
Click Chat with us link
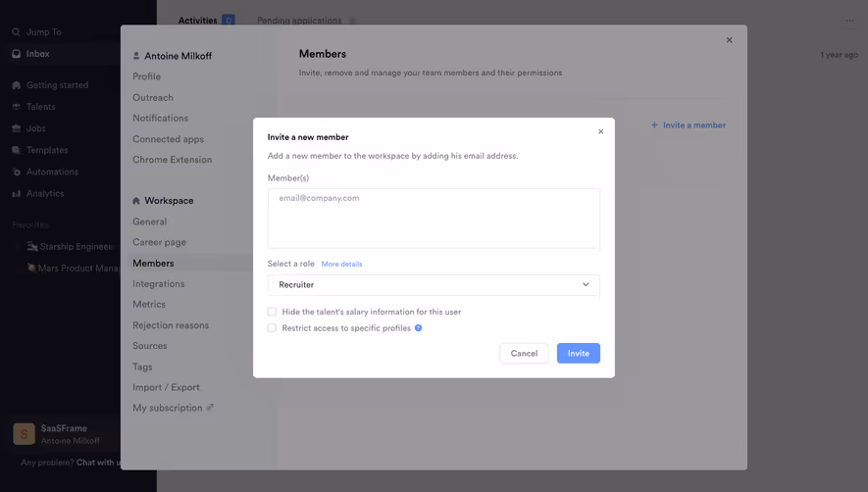98,463
